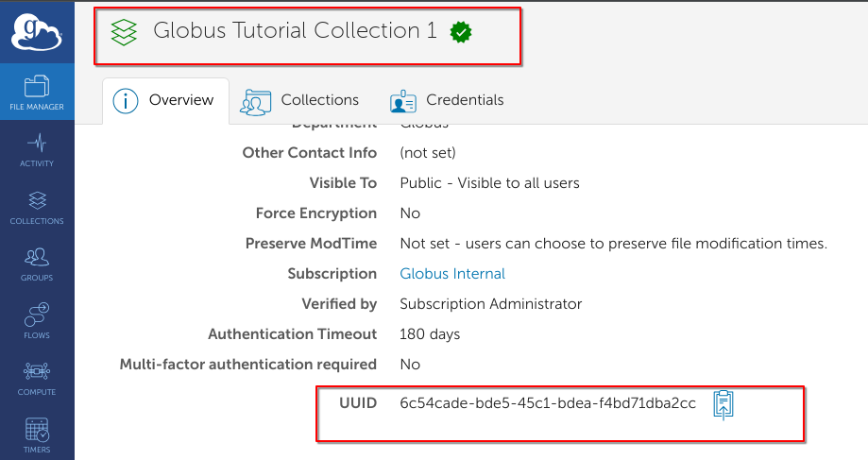
Task: Open Collections in the left sidebar
Action: (37, 207)
